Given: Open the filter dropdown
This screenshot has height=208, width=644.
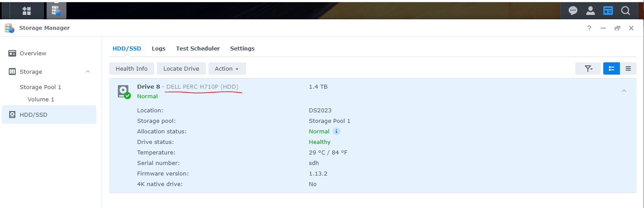Looking at the screenshot, I should 588,68.
